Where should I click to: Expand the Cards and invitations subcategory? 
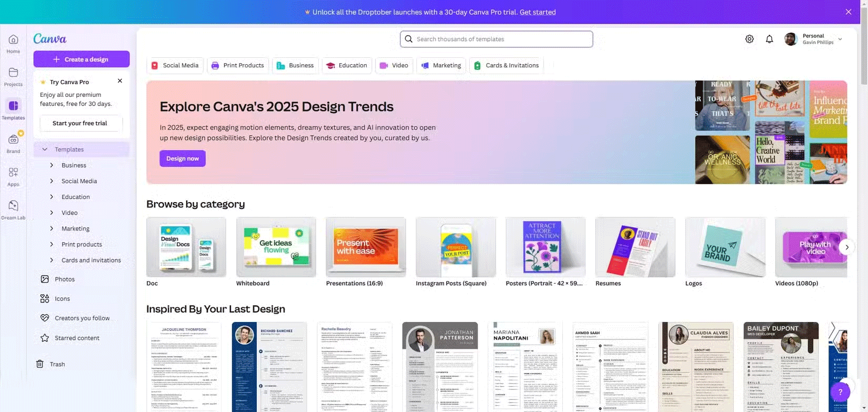tap(52, 260)
